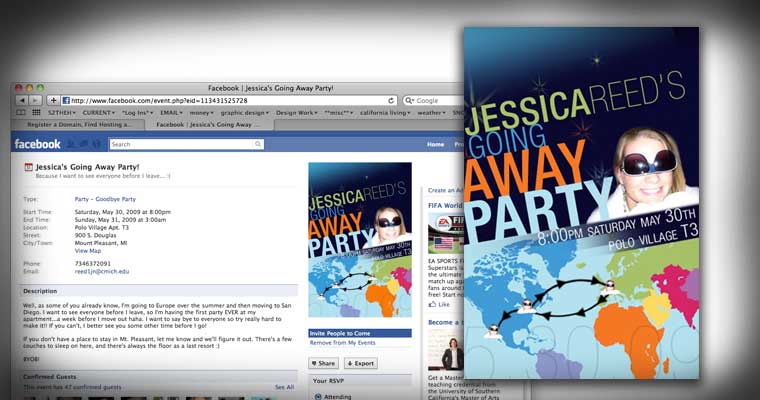Image resolution: width=760 pixels, height=400 pixels.
Task: Select the Attending RSVP option
Action: click(x=318, y=397)
